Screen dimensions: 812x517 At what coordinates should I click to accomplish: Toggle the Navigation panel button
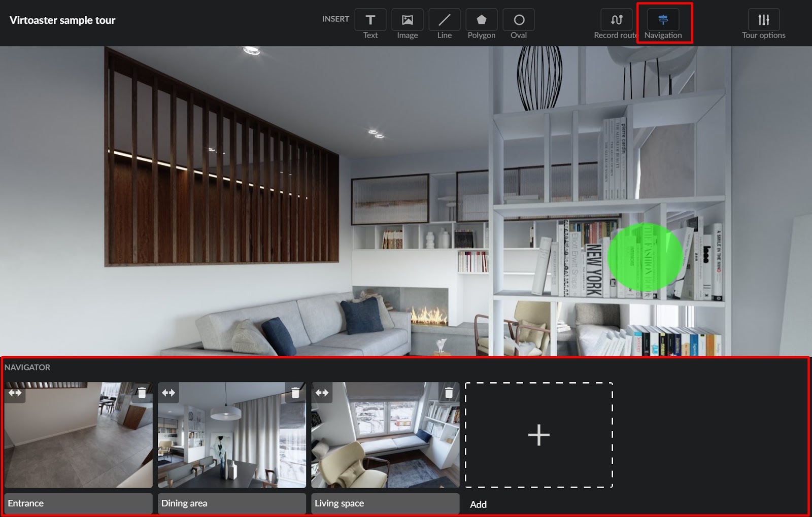663,20
